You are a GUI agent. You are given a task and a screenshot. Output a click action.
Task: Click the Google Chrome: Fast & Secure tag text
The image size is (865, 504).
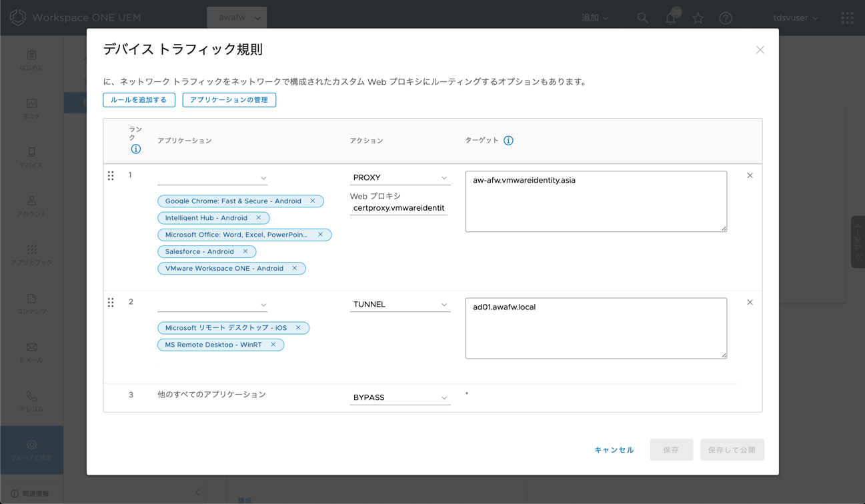233,201
